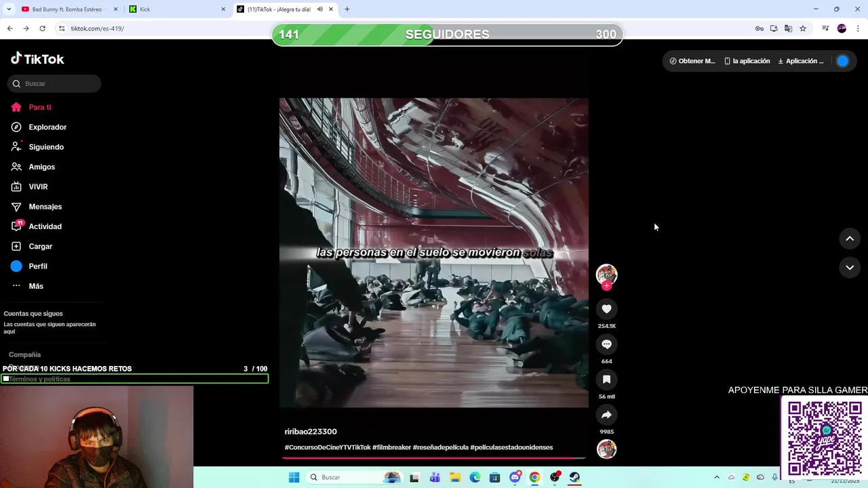The image size is (868, 488).
Task: Share the video with the arrow icon
Action: 606,415
